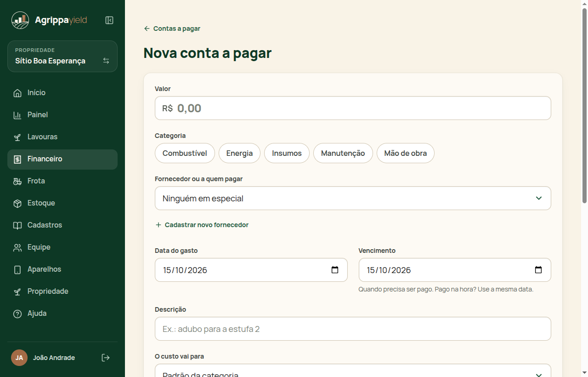Click the João Andrade user name
The width and height of the screenshot is (588, 377).
point(54,358)
